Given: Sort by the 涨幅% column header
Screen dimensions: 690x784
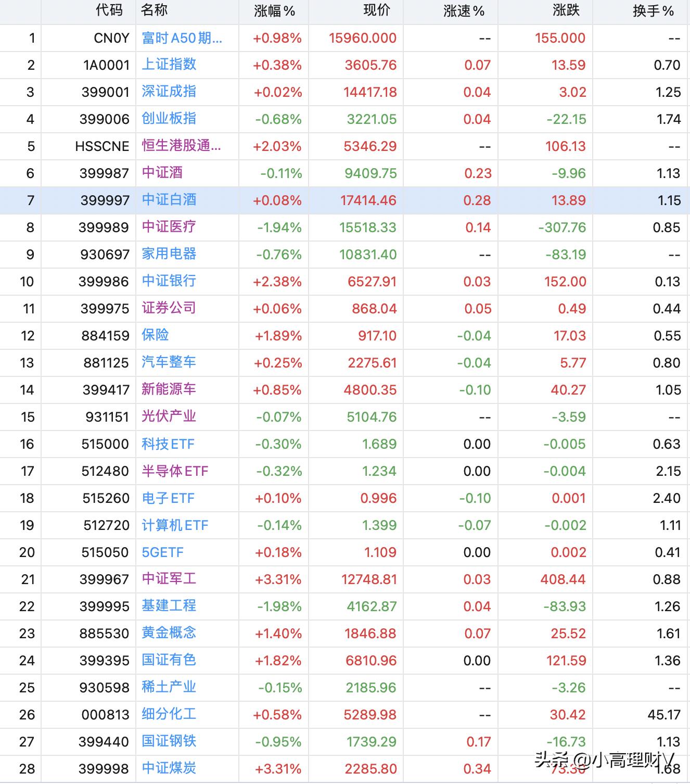Looking at the screenshot, I should (274, 11).
